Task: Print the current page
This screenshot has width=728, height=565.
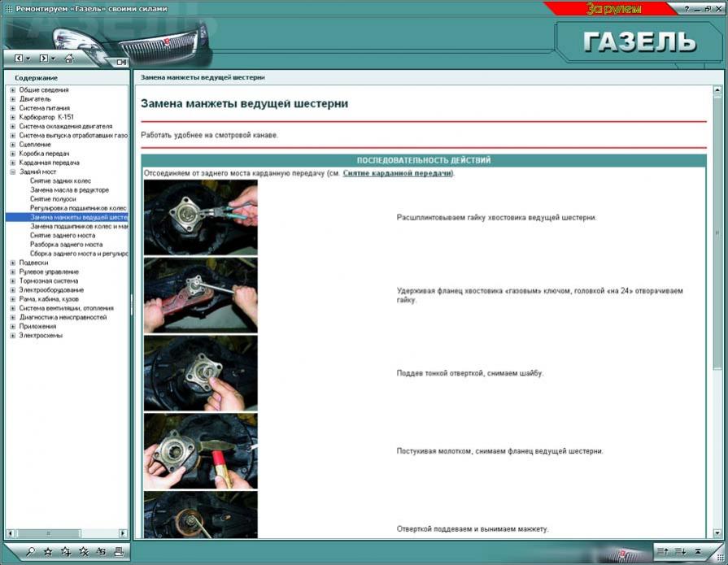Action: pos(119,551)
